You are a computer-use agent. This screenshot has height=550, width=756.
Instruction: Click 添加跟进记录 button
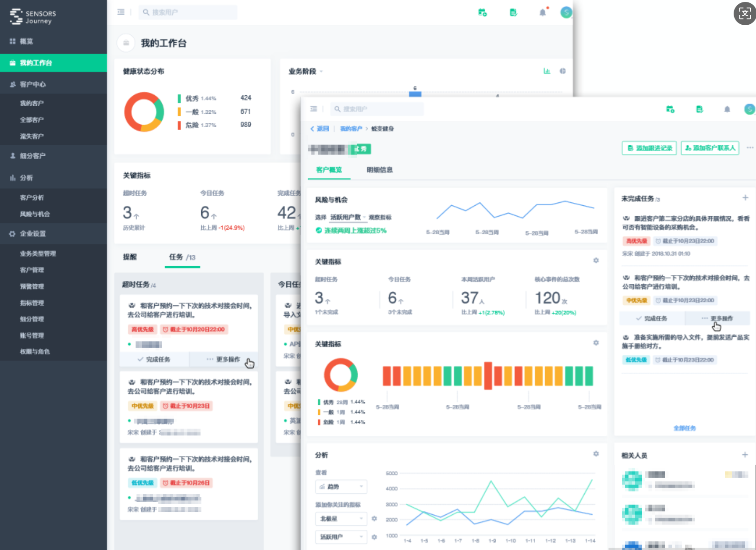pos(650,148)
